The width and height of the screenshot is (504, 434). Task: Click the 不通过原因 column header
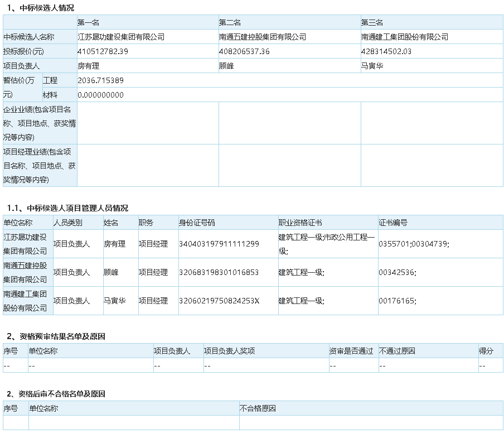coord(398,351)
